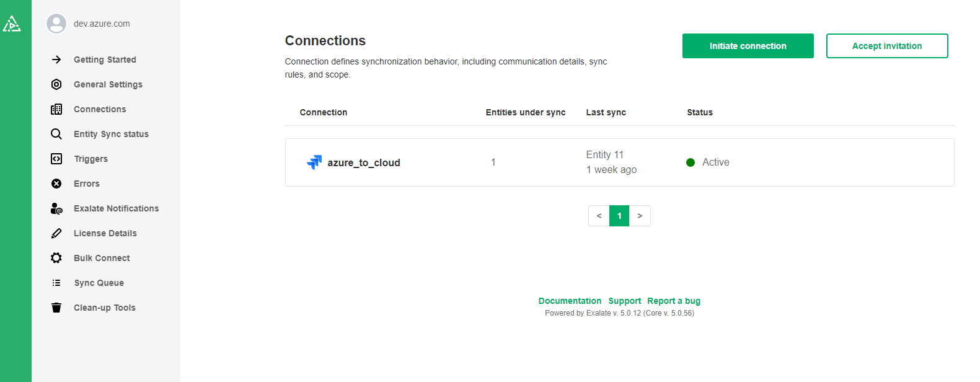The height and width of the screenshot is (382, 980).
Task: Click the Report a bug link
Action: click(x=674, y=301)
